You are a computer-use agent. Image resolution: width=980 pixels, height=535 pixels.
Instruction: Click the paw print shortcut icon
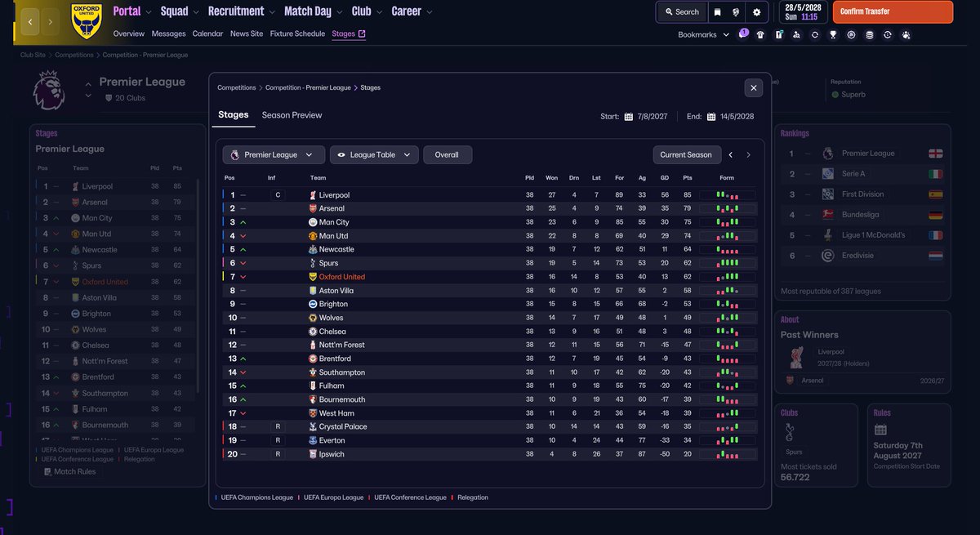906,35
